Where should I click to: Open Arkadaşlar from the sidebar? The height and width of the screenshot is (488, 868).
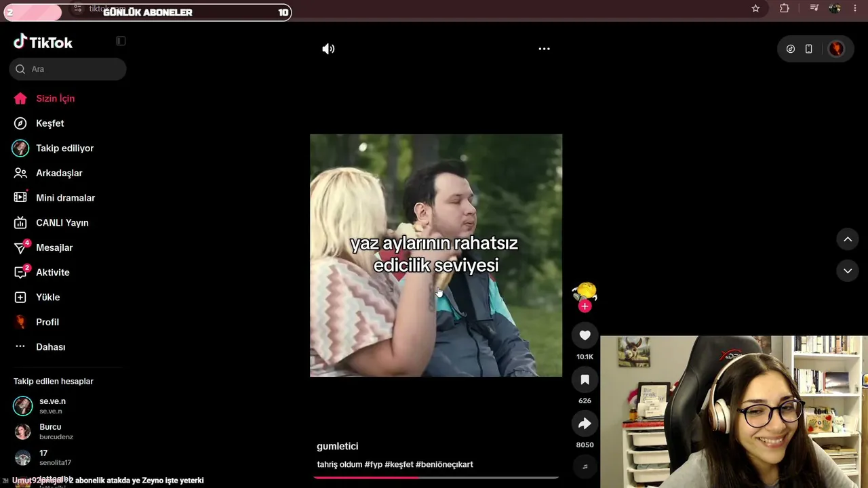coord(59,173)
